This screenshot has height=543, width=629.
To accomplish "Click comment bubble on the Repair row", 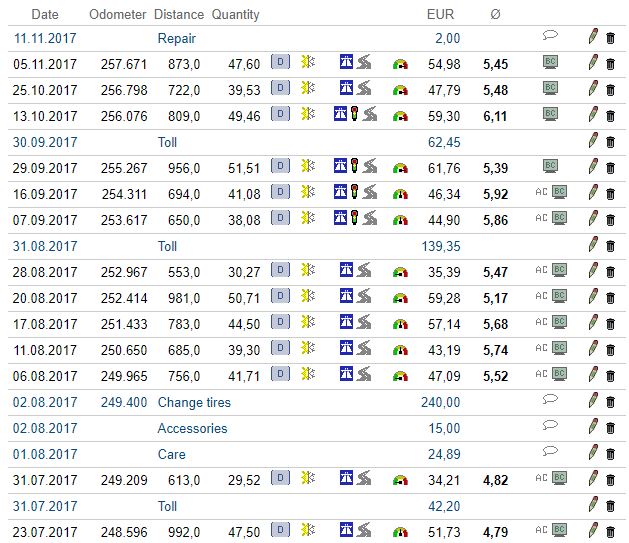I will (549, 37).
